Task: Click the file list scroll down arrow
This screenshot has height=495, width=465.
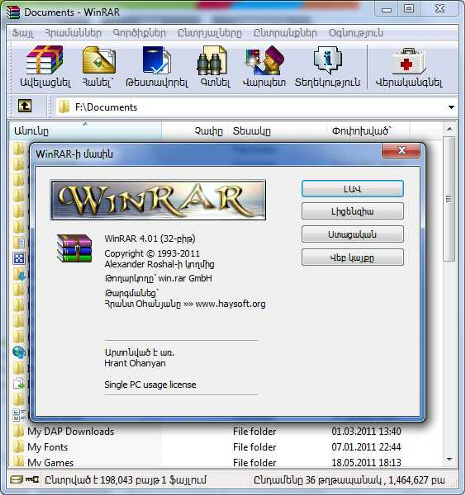Action: 449,459
